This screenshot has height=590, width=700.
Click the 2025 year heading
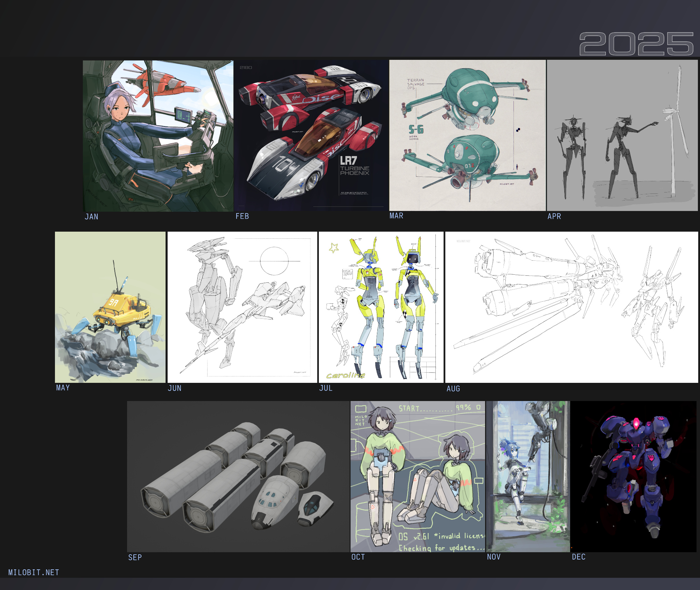tap(636, 44)
